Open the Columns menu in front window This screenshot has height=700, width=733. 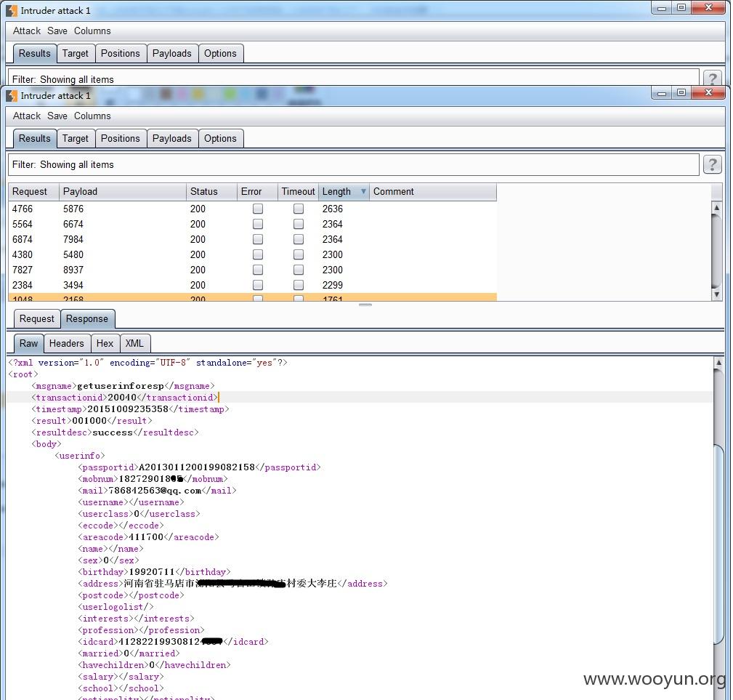pyautogui.click(x=92, y=116)
